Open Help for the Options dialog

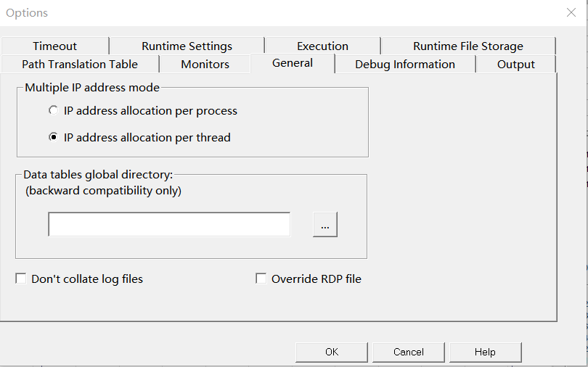[x=485, y=352]
